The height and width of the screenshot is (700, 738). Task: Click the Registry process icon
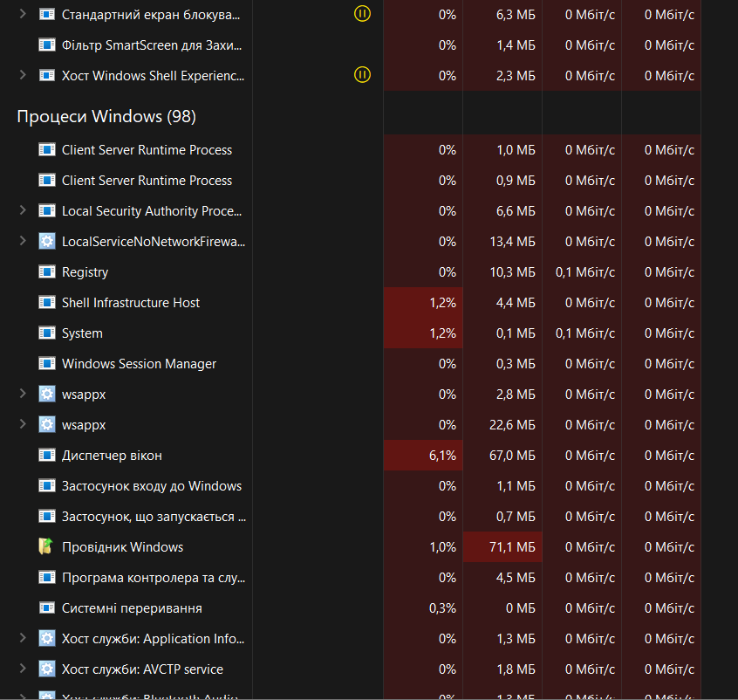(x=46, y=271)
